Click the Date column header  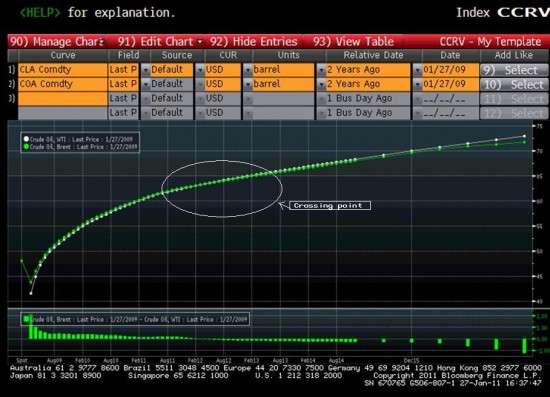(450, 55)
